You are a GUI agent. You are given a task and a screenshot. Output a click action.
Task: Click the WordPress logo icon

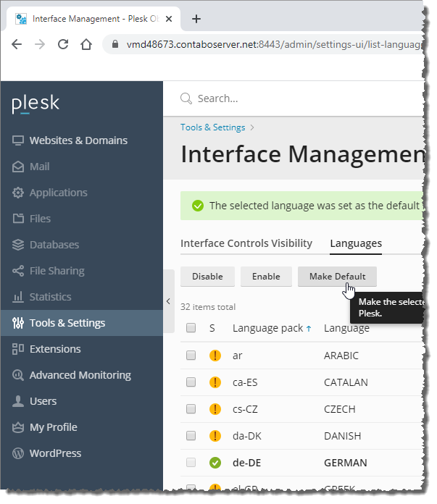pos(18,453)
